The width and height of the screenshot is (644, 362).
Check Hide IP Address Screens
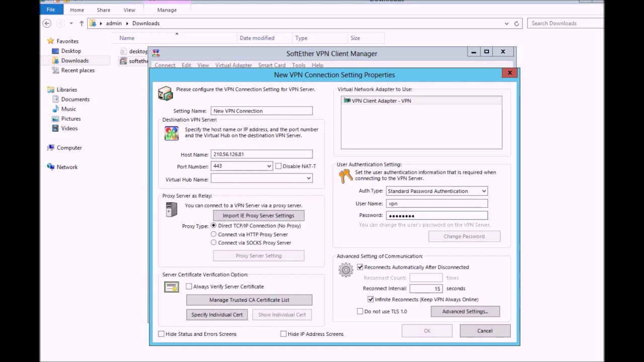click(x=283, y=334)
